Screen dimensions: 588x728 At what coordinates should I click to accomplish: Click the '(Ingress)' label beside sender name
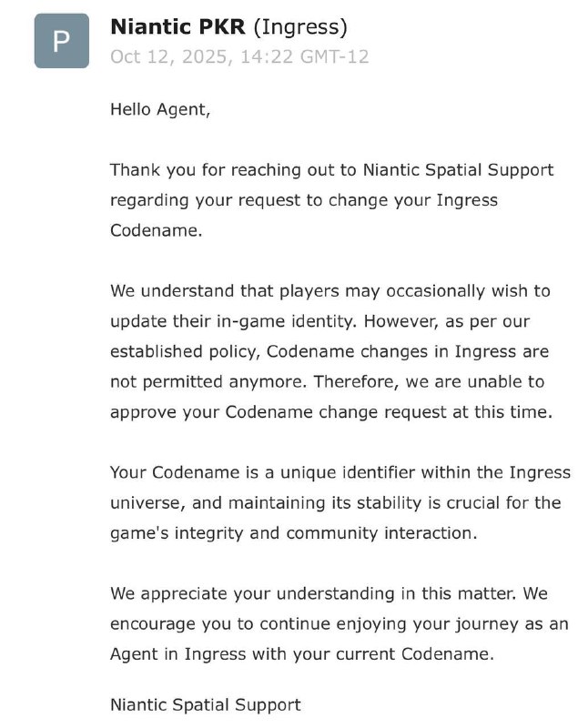299,27
